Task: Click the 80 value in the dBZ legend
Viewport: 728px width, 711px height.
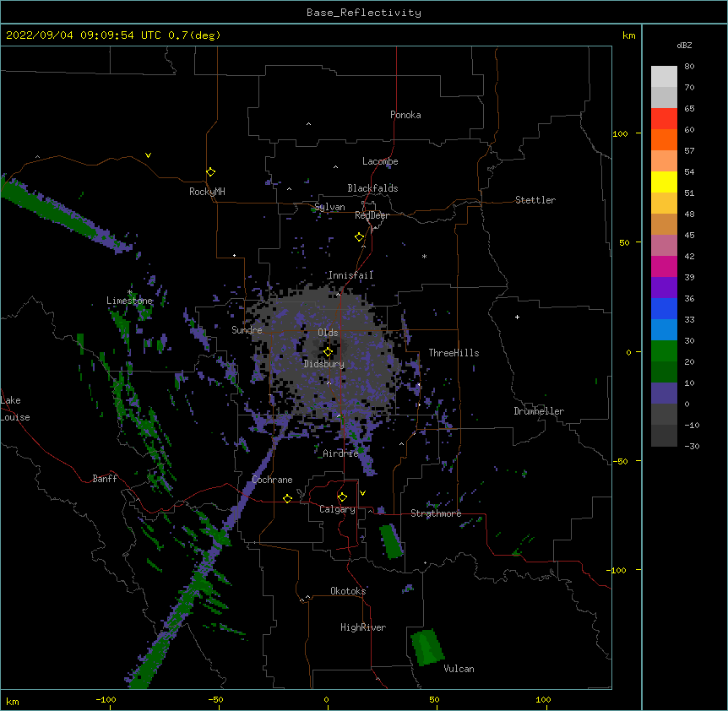Action: pos(689,67)
